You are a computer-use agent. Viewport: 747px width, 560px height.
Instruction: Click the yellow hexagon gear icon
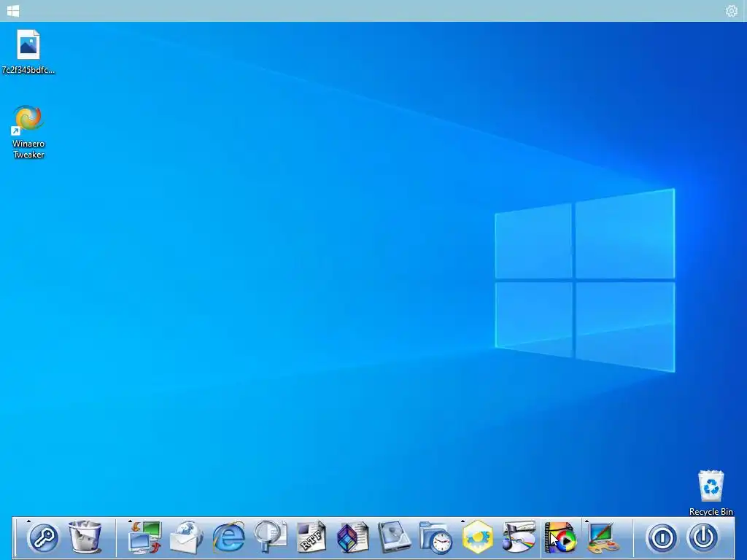477,537
